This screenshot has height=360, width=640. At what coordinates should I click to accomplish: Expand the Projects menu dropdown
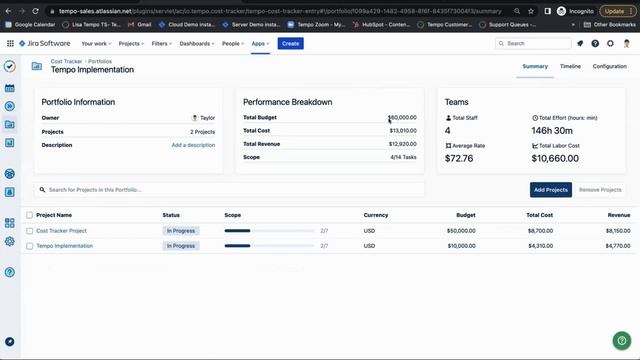coord(131,44)
